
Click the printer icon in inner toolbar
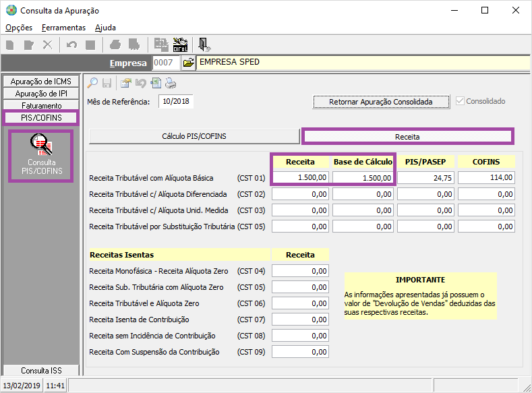pyautogui.click(x=171, y=83)
